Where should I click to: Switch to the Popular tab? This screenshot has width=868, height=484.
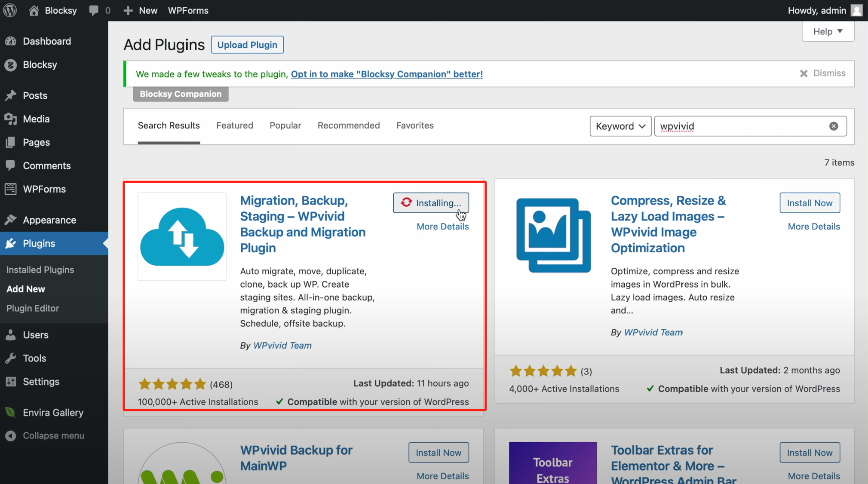(285, 126)
